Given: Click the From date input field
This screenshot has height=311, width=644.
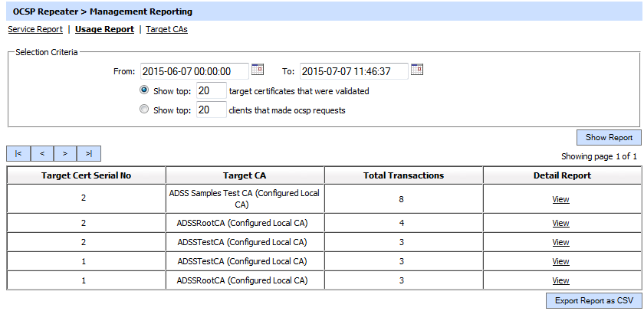Looking at the screenshot, I should (194, 71).
